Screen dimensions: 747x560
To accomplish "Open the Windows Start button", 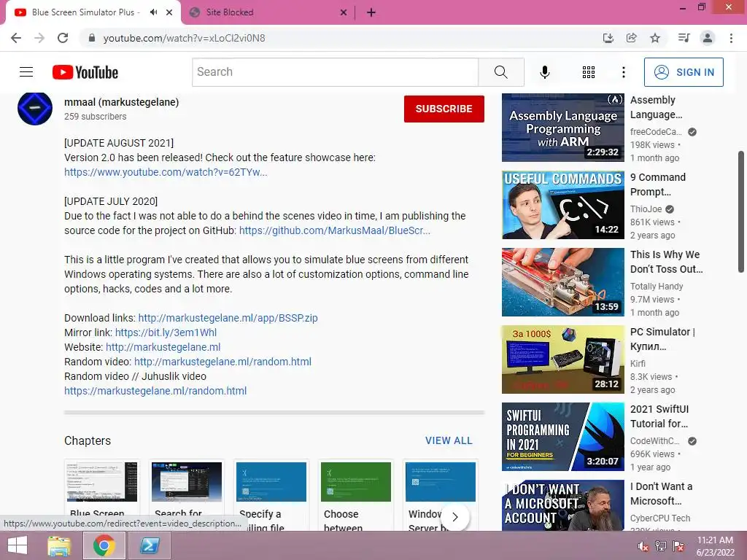I will click(18, 545).
